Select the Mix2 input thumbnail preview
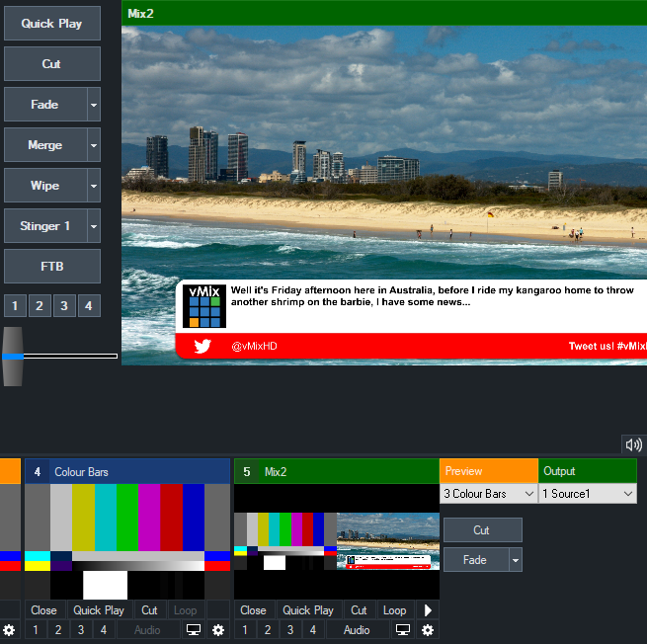This screenshot has height=644, width=647. (336, 541)
